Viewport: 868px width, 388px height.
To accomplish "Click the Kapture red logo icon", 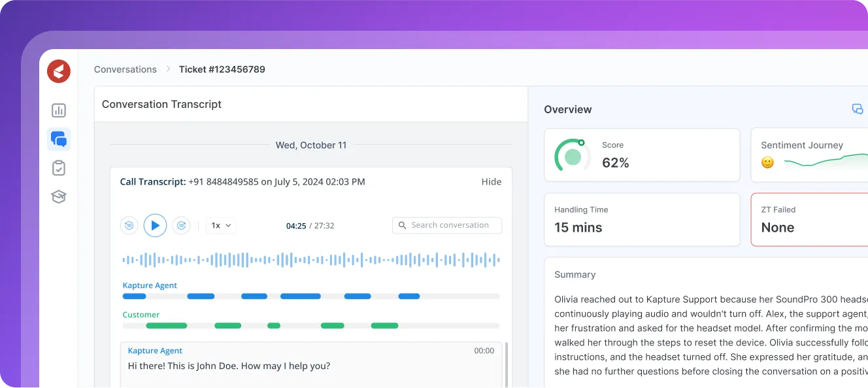I will [x=59, y=71].
